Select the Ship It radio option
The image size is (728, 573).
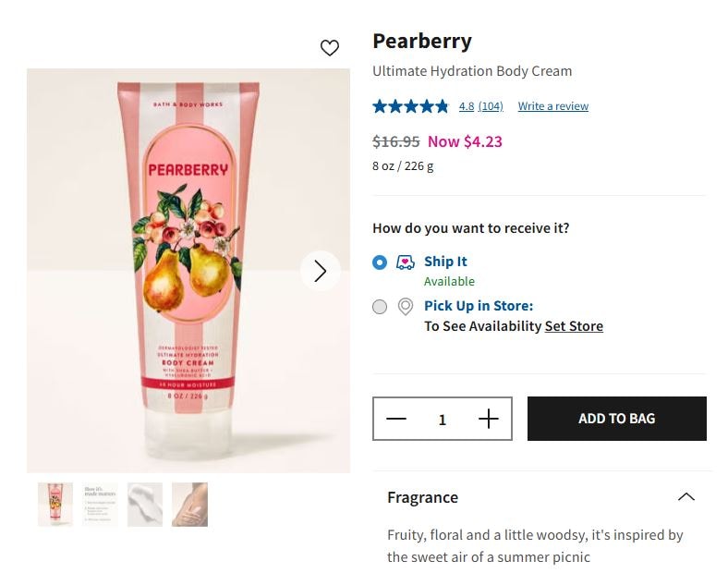click(380, 262)
